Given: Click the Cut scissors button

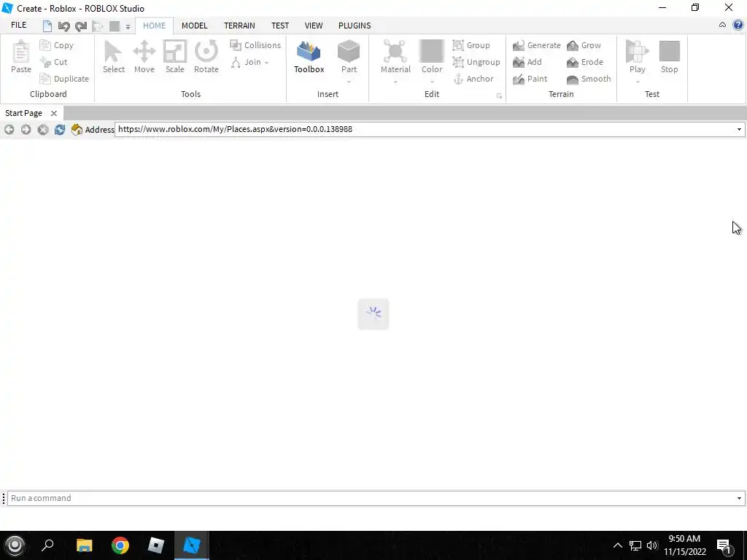Looking at the screenshot, I should click(x=54, y=62).
